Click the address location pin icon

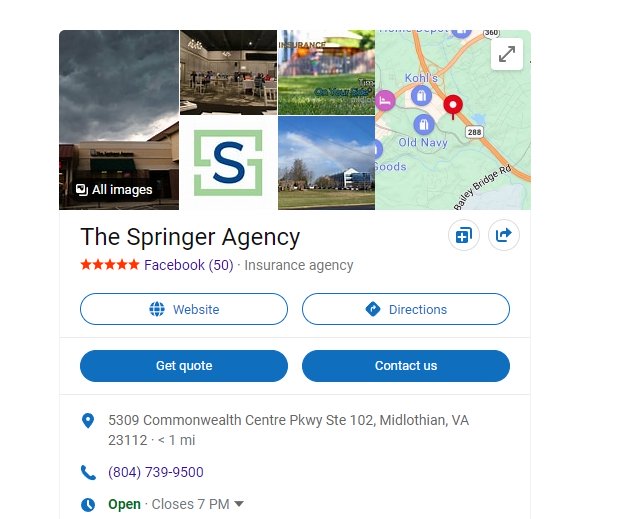pyautogui.click(x=88, y=420)
